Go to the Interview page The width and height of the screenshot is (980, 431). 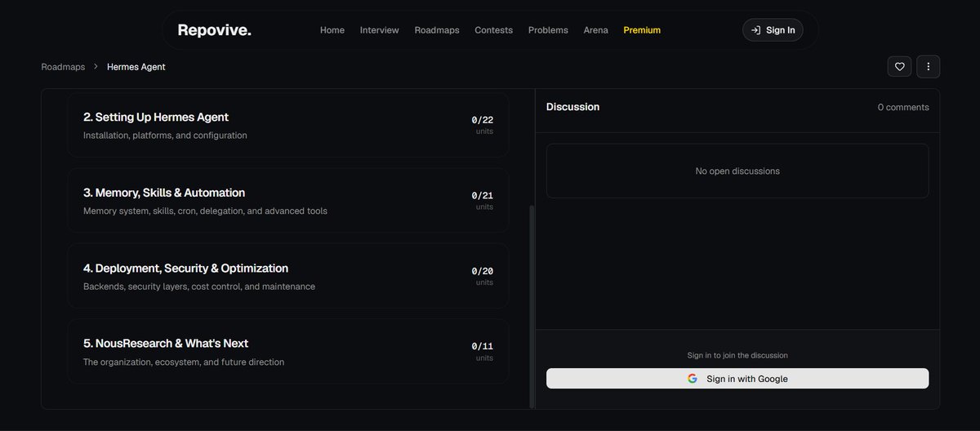click(380, 30)
